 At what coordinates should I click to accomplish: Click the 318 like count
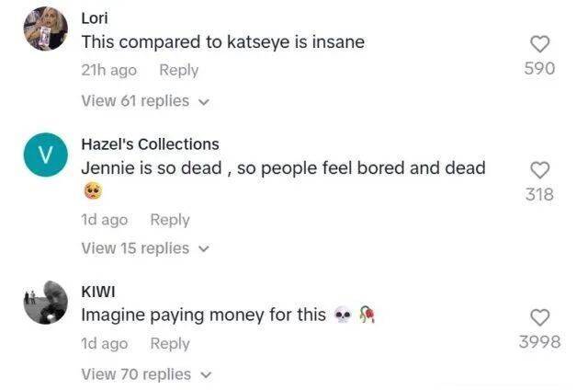(540, 194)
